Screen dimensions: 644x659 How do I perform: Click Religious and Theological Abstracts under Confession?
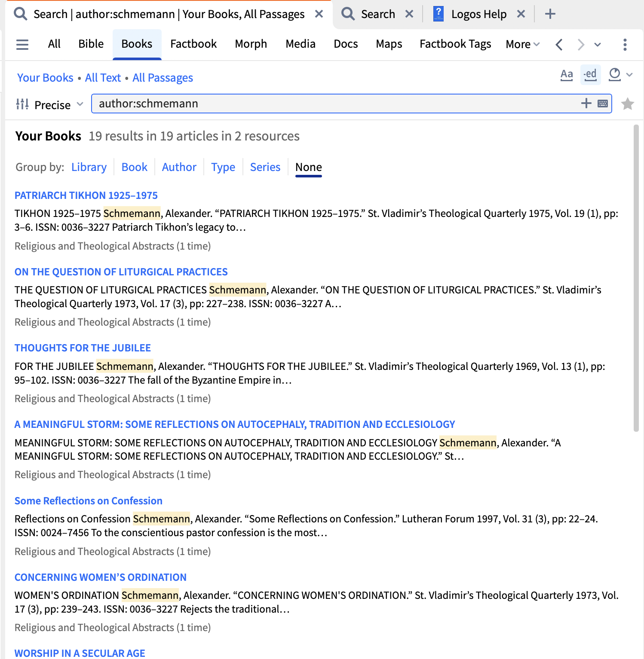[x=113, y=552]
